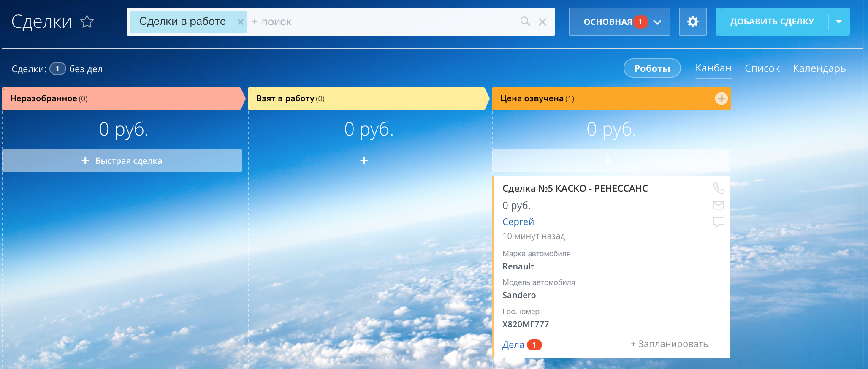
Task: Clear the search field with the X icon
Action: [542, 22]
